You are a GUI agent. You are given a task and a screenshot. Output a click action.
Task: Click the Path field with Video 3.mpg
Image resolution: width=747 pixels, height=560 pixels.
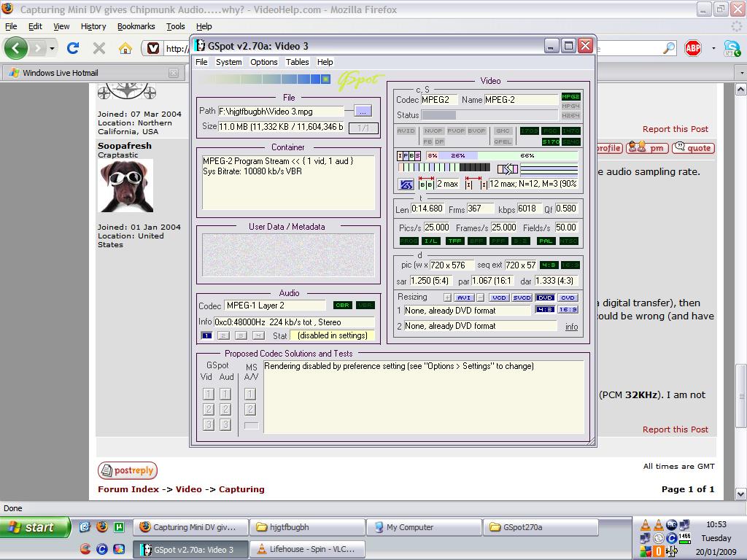pyautogui.click(x=281, y=112)
